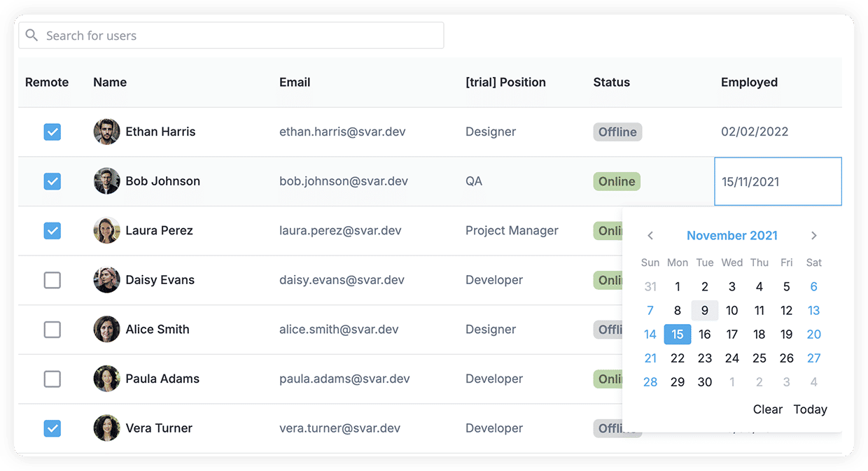This screenshot has width=868, height=471.
Task: Click Clear in the calendar popup
Action: (767, 409)
